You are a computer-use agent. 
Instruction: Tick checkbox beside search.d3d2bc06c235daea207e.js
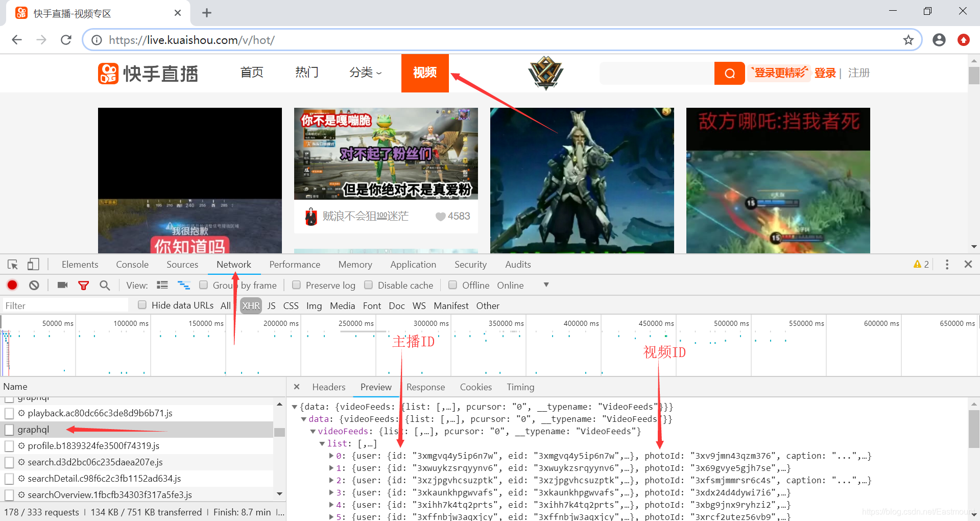tap(9, 462)
